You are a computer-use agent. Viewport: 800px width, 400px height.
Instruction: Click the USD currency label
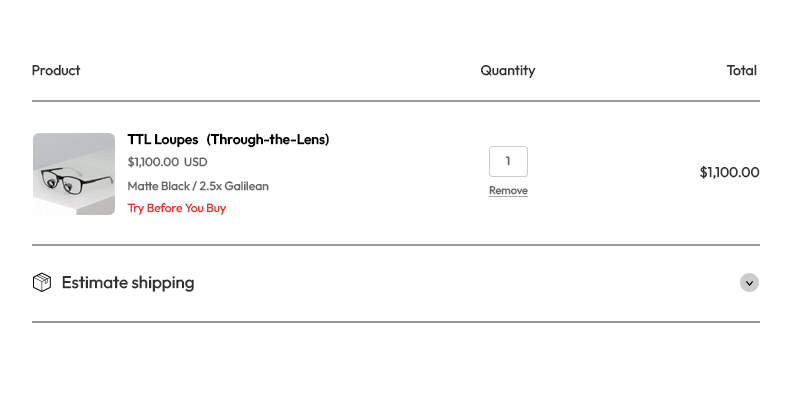196,161
